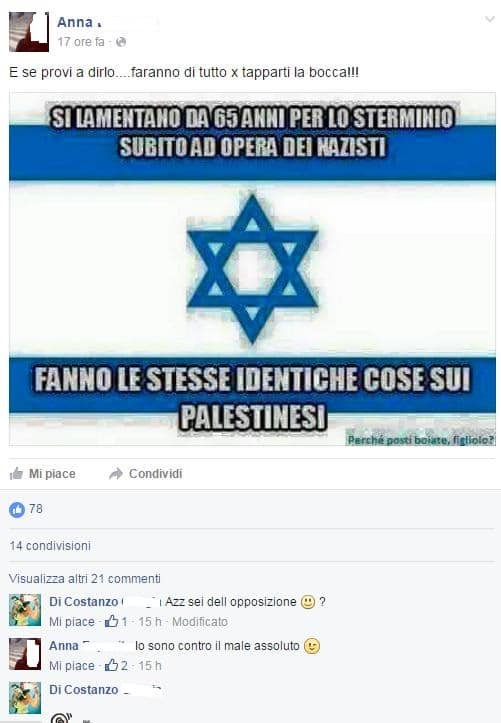The height and width of the screenshot is (723, 501).
Task: Click the Condividi share arrow icon
Action: [x=116, y=474]
